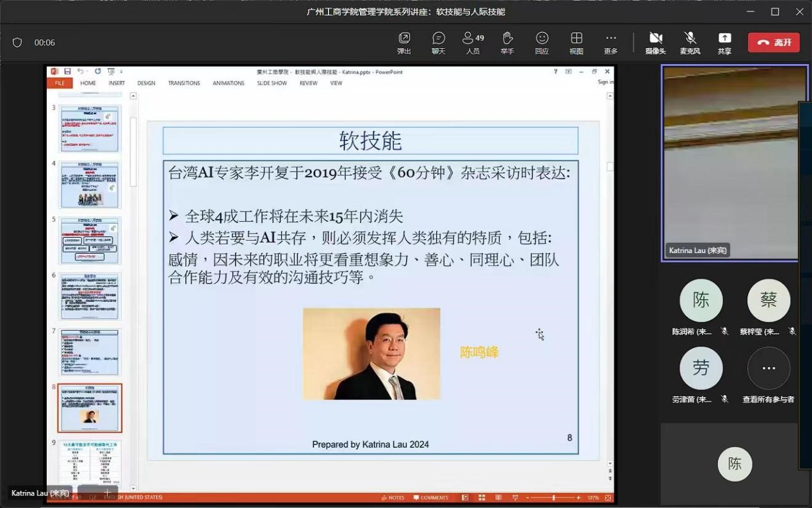Unmute the microphone (麦克风)
The height and width of the screenshot is (508, 812).
(x=690, y=42)
